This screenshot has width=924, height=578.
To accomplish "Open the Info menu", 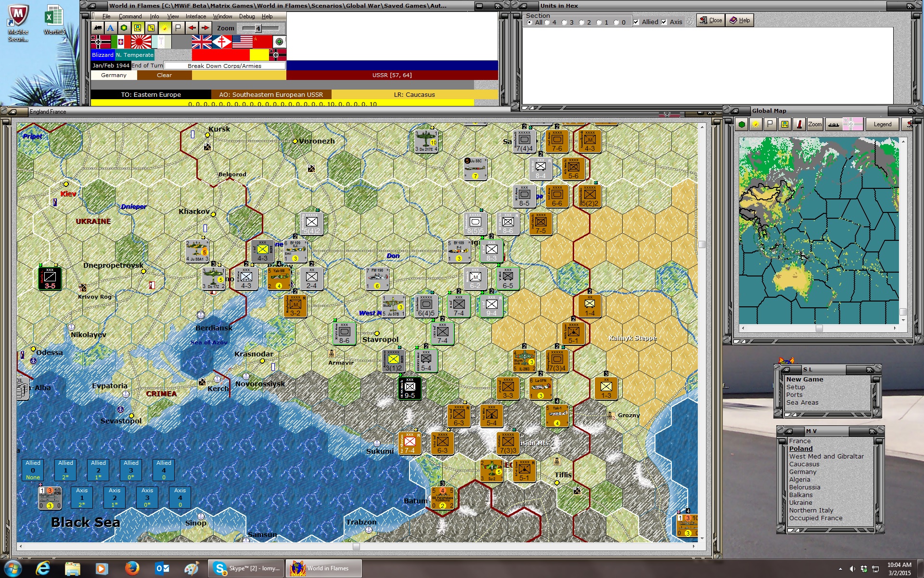I will pos(154,16).
